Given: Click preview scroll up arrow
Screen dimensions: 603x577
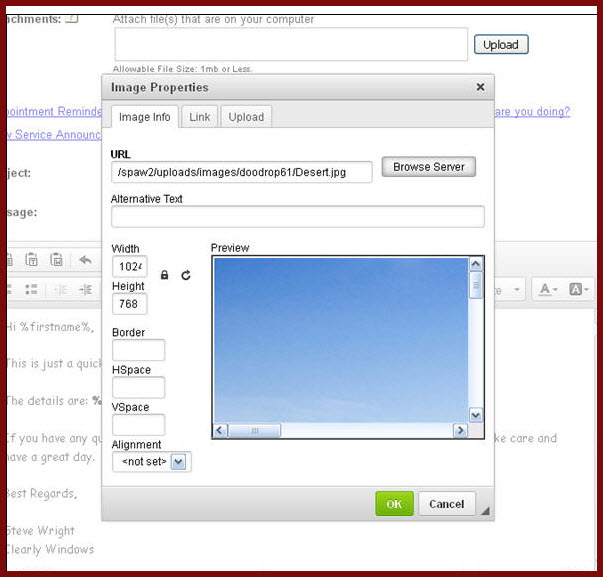Looking at the screenshot, I should point(476,264).
